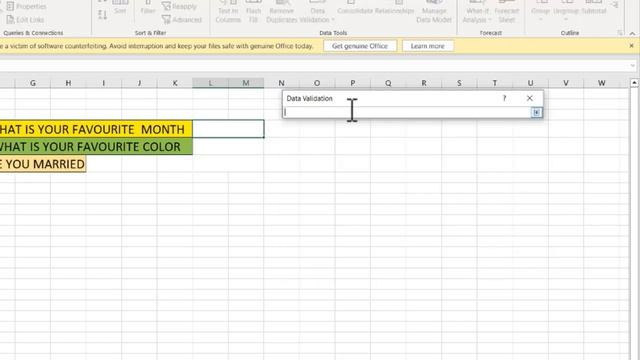Click the Learn more button
The width and height of the screenshot is (640, 360).
tap(427, 46)
